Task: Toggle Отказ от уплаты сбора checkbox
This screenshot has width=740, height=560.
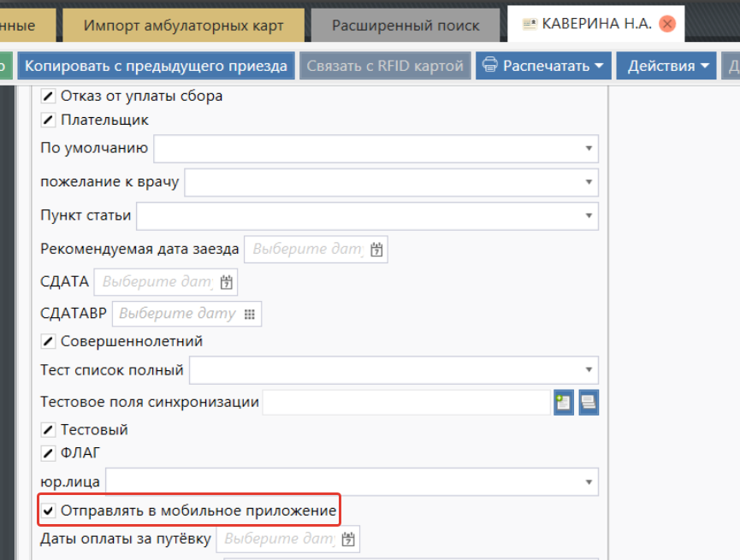Action: [49, 97]
